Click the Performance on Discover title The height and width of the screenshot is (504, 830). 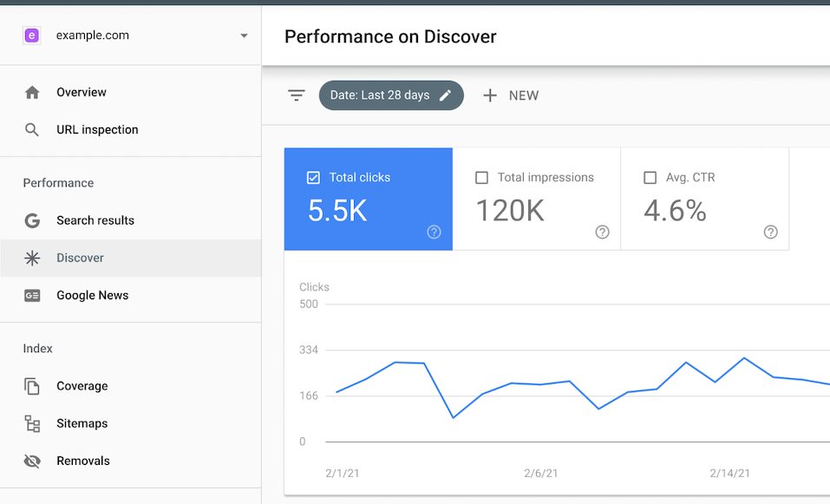click(390, 36)
